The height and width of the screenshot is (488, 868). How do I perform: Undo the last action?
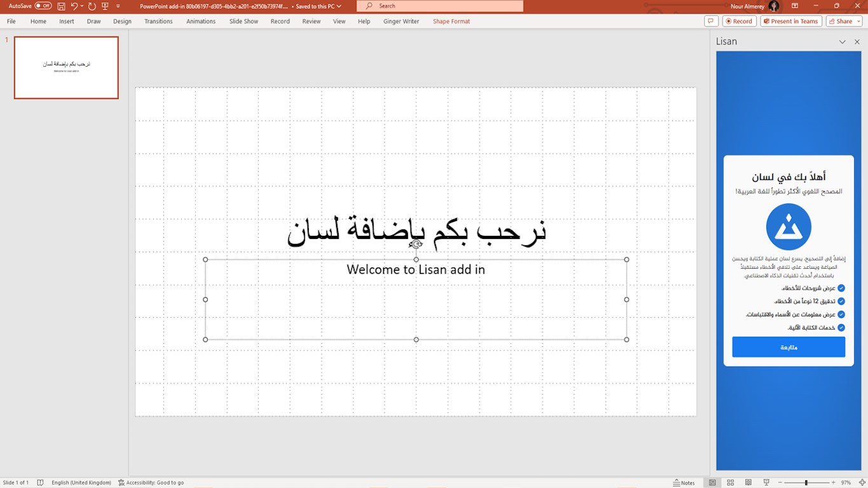click(74, 6)
